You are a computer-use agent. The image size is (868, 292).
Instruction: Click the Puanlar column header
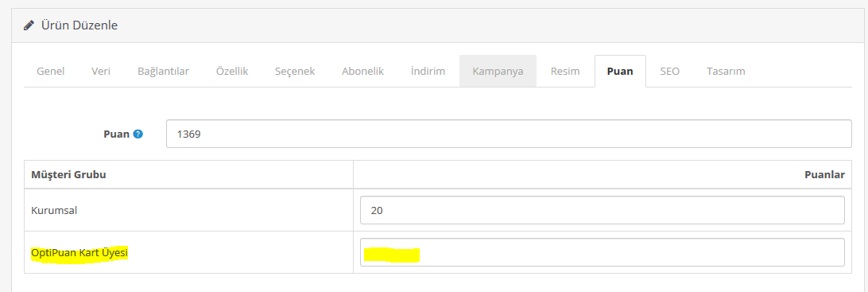click(x=824, y=175)
